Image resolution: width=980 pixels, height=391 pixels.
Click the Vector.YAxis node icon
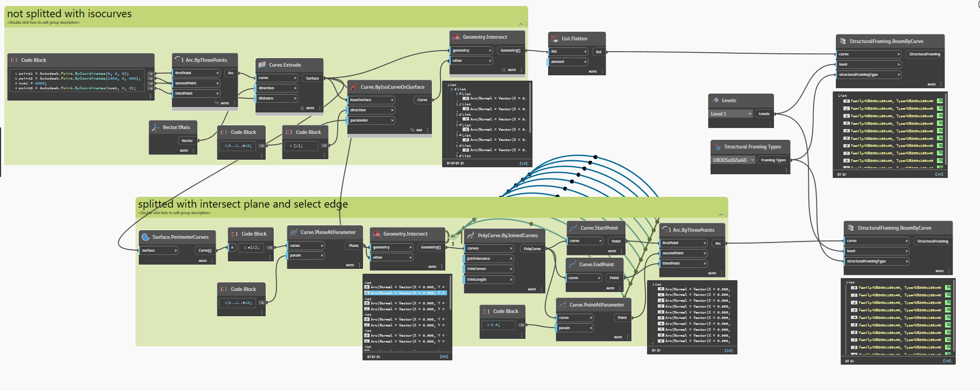[156, 127]
